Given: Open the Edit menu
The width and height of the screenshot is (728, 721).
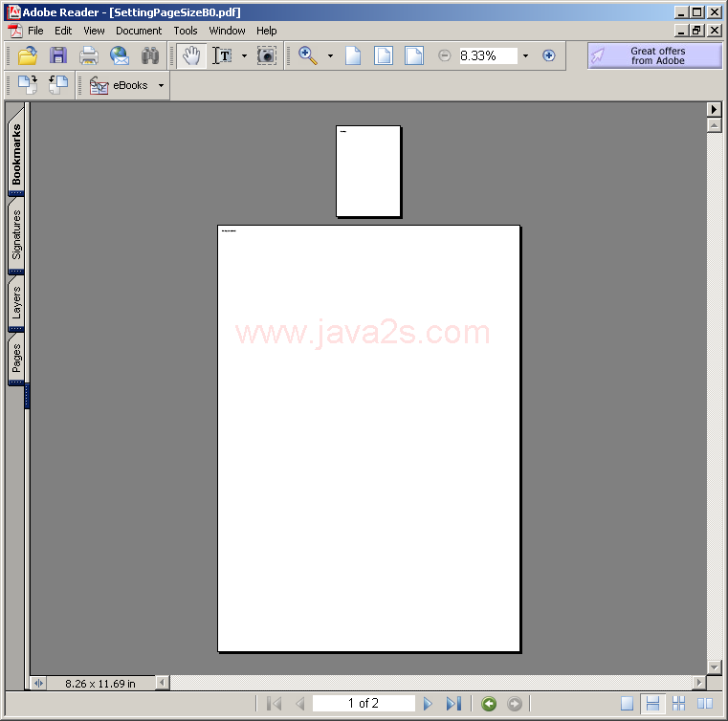Looking at the screenshot, I should pyautogui.click(x=63, y=31).
